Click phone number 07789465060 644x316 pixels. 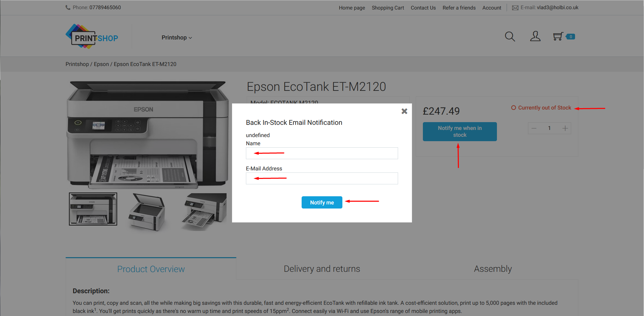(x=105, y=7)
